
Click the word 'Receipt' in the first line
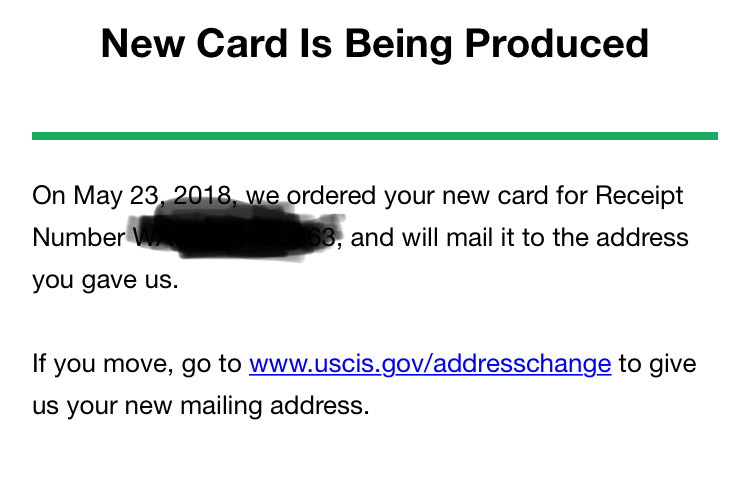coord(639,195)
